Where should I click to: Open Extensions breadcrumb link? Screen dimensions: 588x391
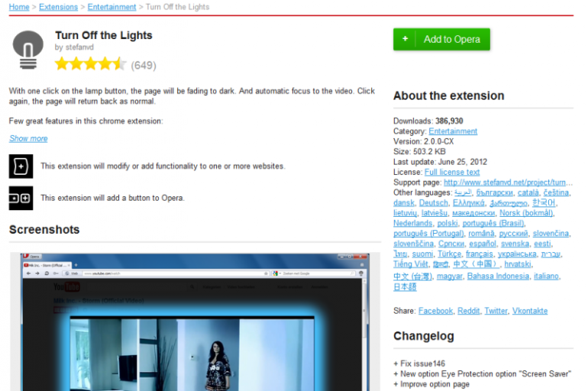coord(58,7)
